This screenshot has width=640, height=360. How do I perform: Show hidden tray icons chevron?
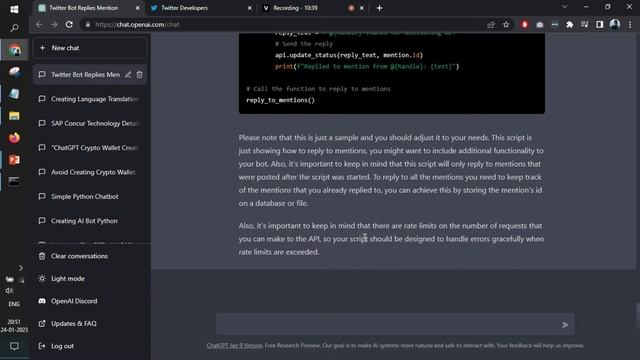point(21,268)
